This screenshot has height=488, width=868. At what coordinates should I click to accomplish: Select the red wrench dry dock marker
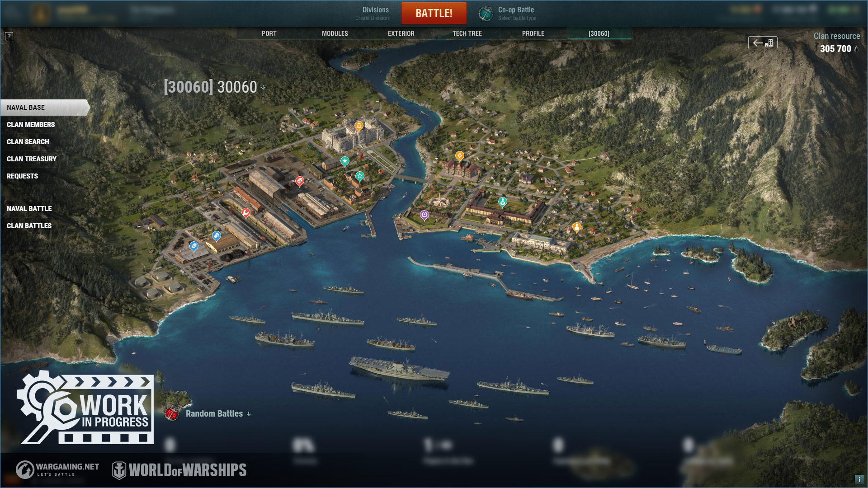pos(246,212)
